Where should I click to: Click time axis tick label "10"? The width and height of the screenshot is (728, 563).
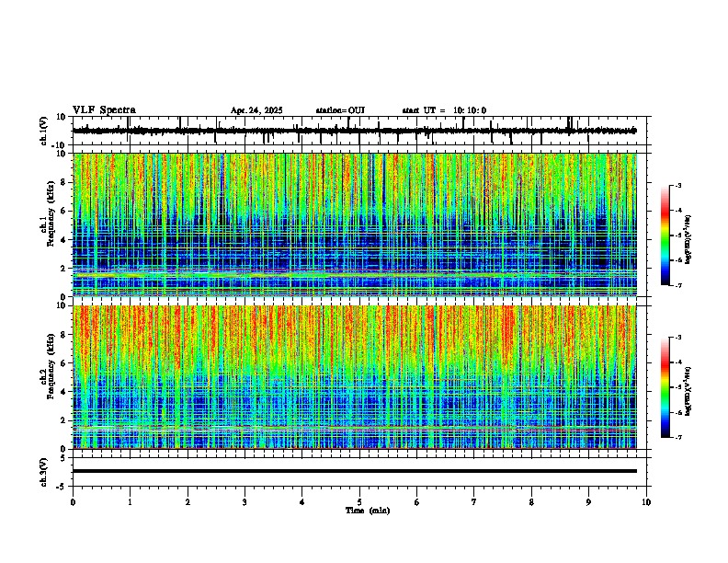pos(646,502)
